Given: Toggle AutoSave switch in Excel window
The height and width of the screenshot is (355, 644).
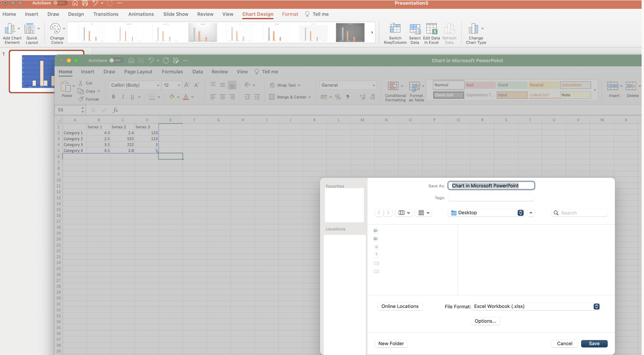Looking at the screenshot, I should 116,61.
